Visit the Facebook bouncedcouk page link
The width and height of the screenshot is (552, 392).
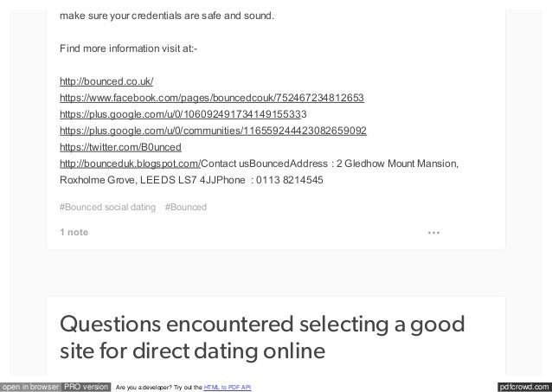pos(212,98)
